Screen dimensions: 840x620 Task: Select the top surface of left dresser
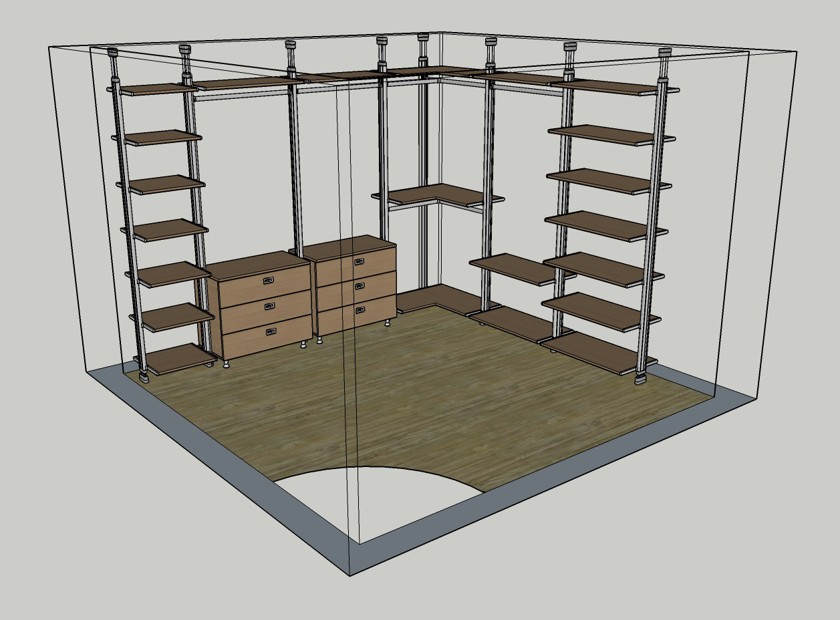(257, 265)
